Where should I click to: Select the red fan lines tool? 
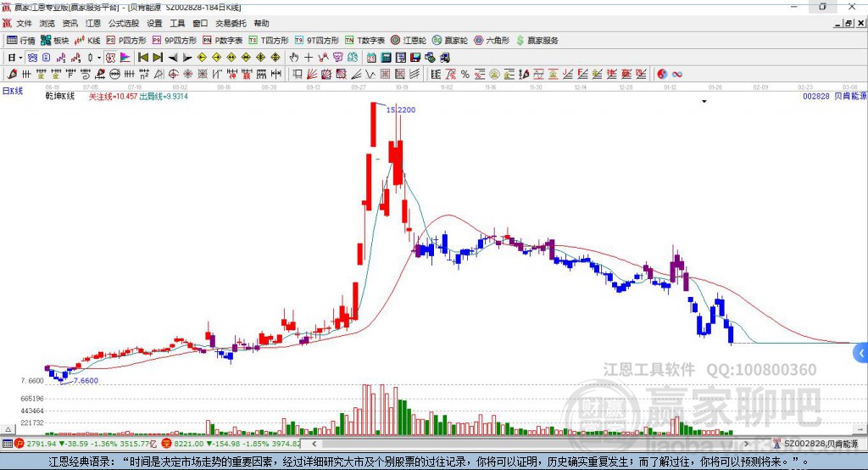[312, 74]
